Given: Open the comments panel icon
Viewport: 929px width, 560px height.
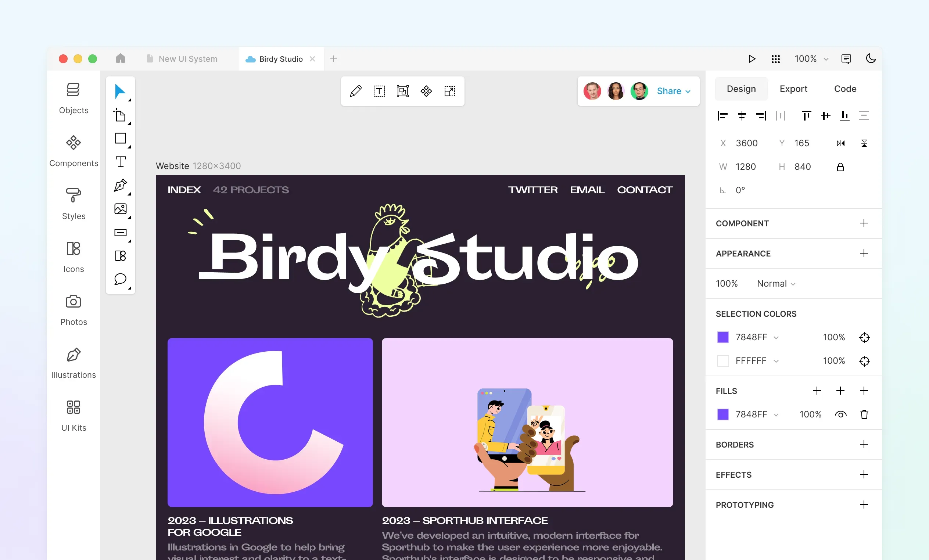Looking at the screenshot, I should (846, 59).
